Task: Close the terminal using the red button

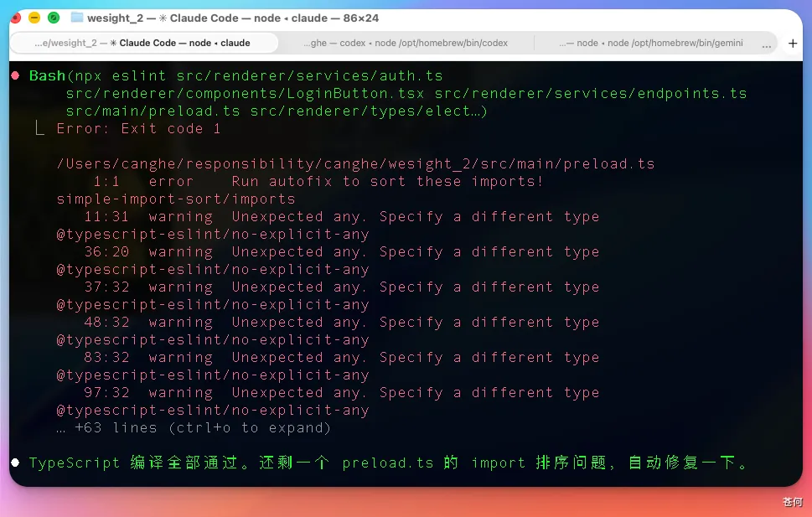Action: (x=15, y=18)
